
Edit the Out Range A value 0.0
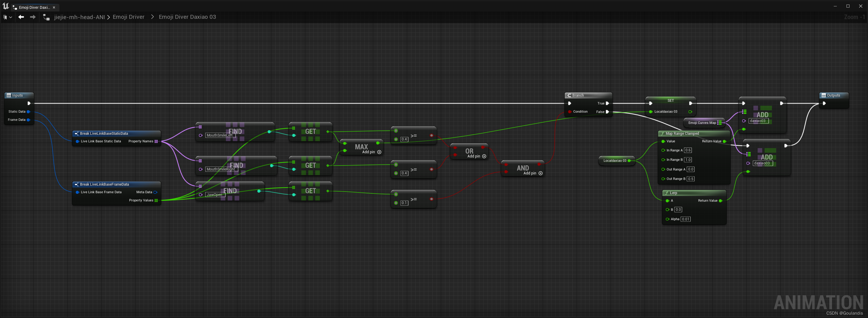[690, 169]
